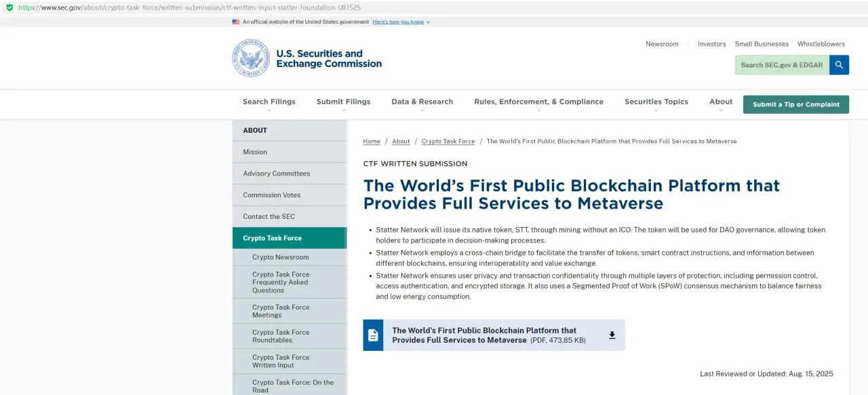Click the bullet about STT native token
This screenshot has height=395, width=868.
click(x=601, y=235)
